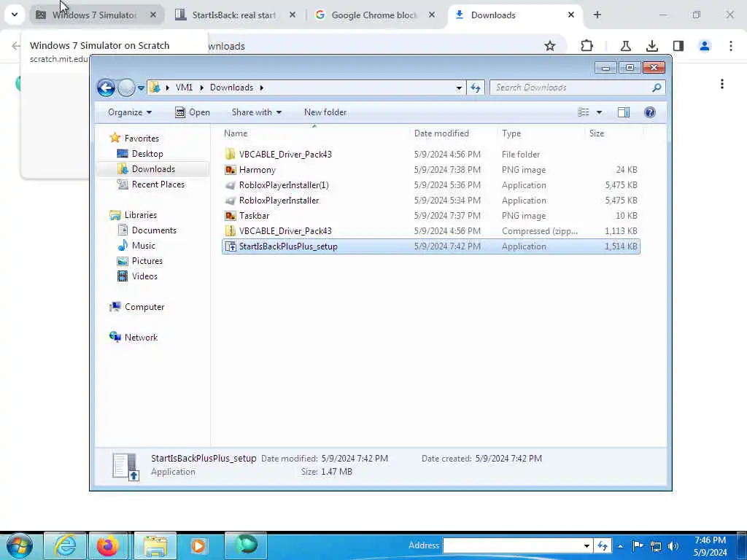Open Chrome three-dot menu
This screenshot has width=747, height=560.
point(731,46)
